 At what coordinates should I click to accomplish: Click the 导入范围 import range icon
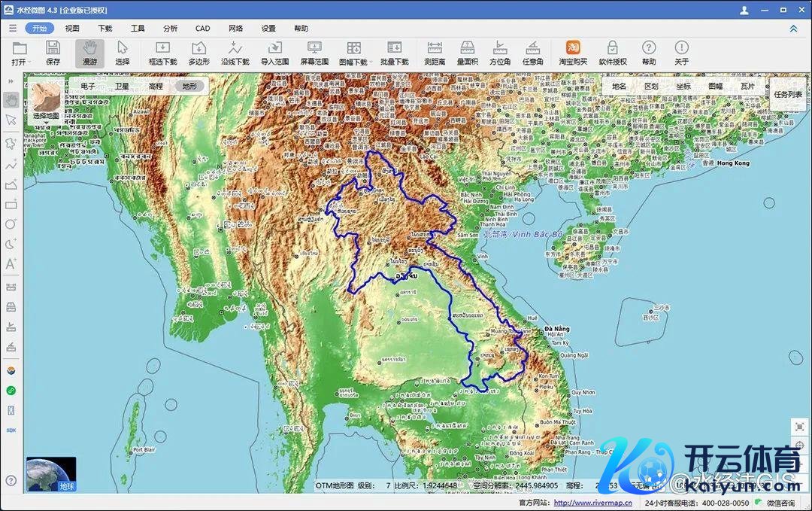[x=274, y=53]
